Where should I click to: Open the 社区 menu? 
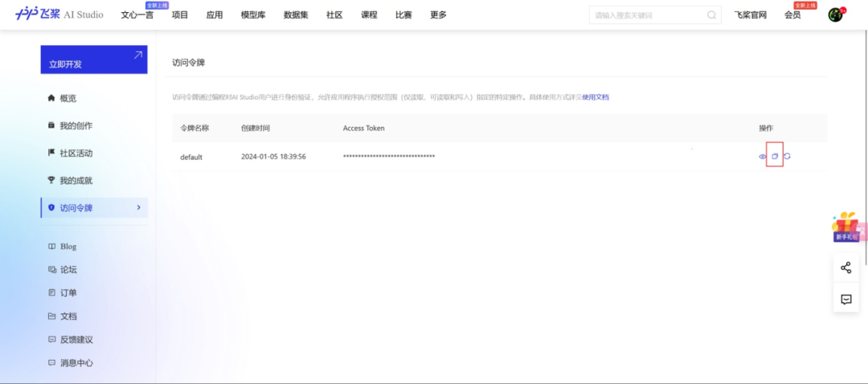pos(334,15)
